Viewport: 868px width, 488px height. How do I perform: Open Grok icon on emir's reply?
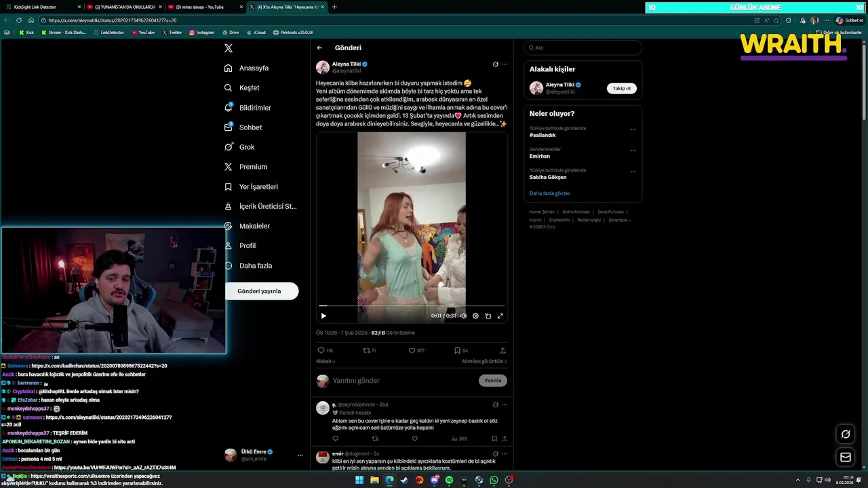[495, 454]
